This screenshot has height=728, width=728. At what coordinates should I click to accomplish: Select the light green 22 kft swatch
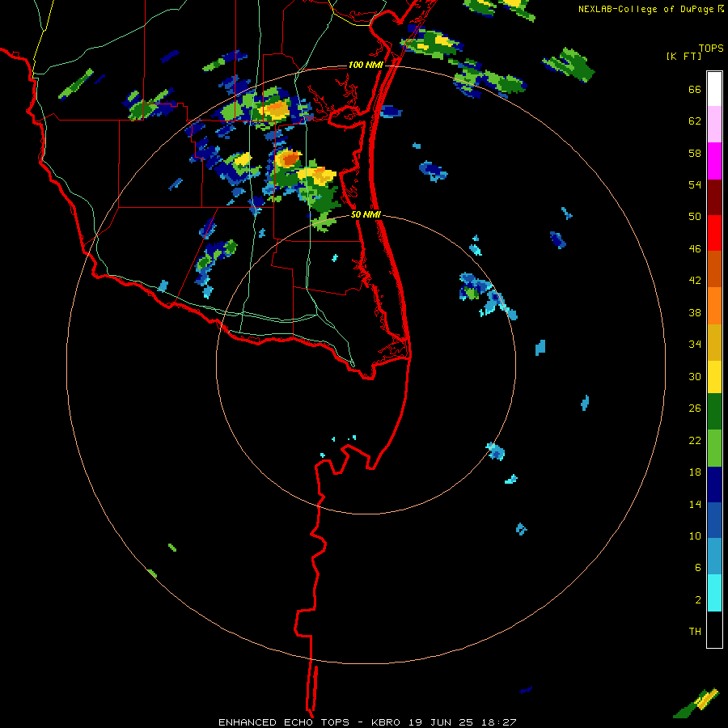click(x=714, y=448)
